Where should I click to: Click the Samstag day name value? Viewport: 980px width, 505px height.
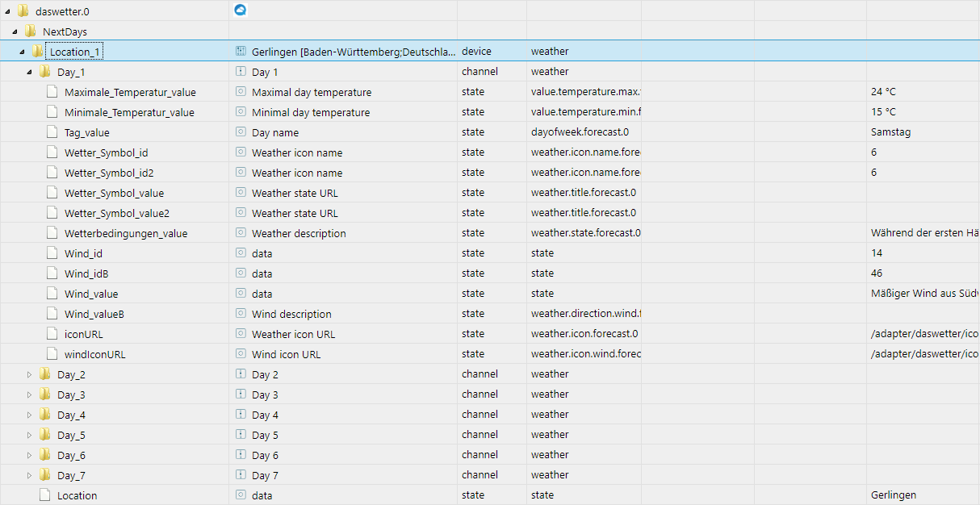tap(890, 132)
